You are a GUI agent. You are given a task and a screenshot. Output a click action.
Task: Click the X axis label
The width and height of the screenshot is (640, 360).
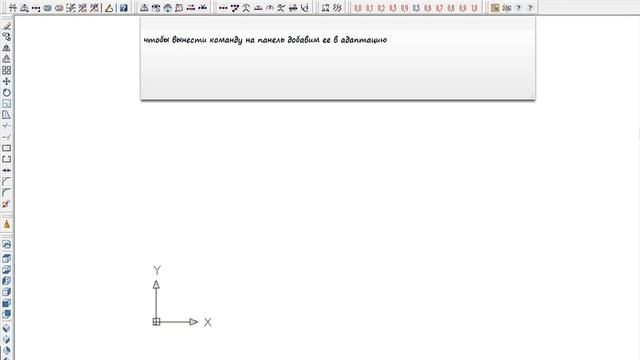click(x=208, y=322)
